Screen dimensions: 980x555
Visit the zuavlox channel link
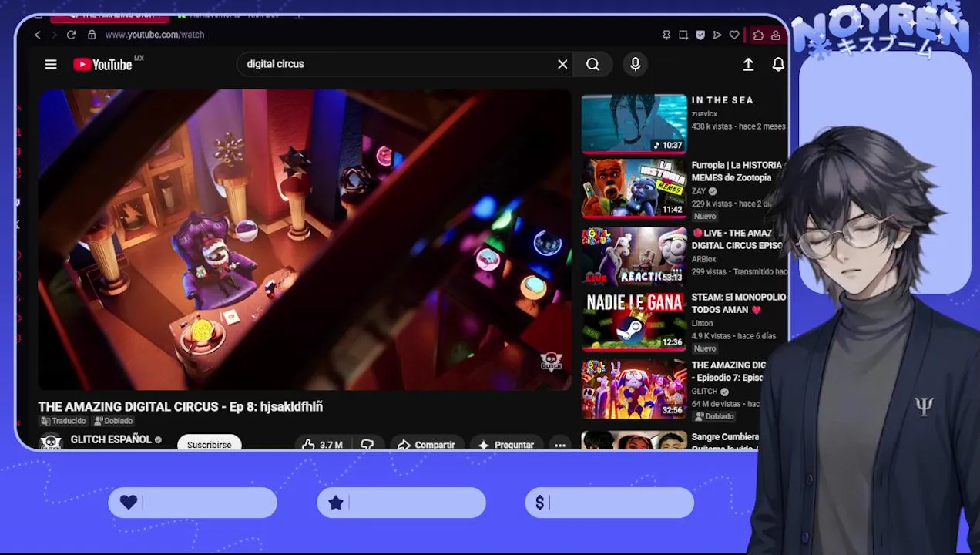[704, 113]
